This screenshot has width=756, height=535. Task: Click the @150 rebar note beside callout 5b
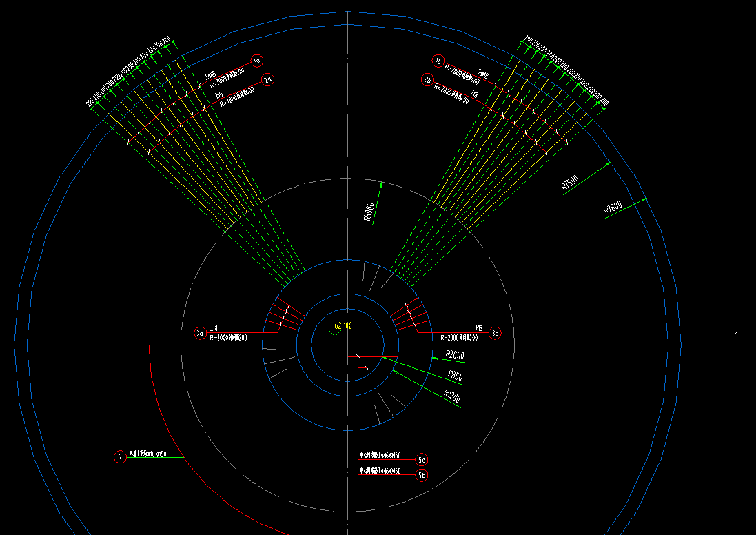click(380, 471)
